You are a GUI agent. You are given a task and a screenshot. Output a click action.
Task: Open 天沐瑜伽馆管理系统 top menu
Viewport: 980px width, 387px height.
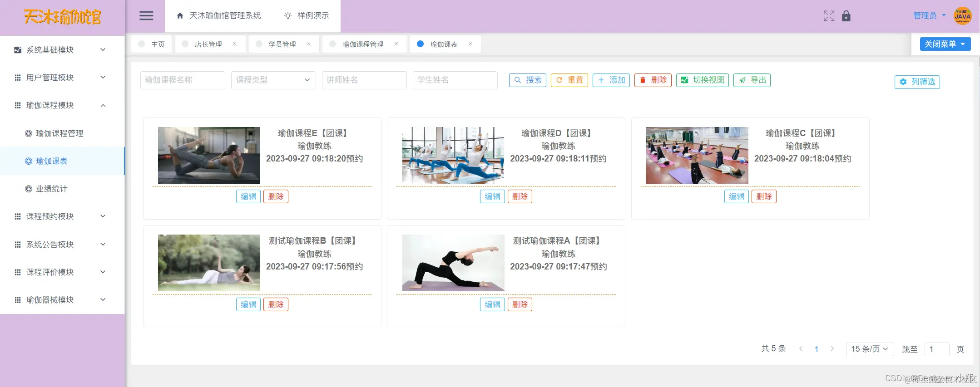(x=219, y=16)
